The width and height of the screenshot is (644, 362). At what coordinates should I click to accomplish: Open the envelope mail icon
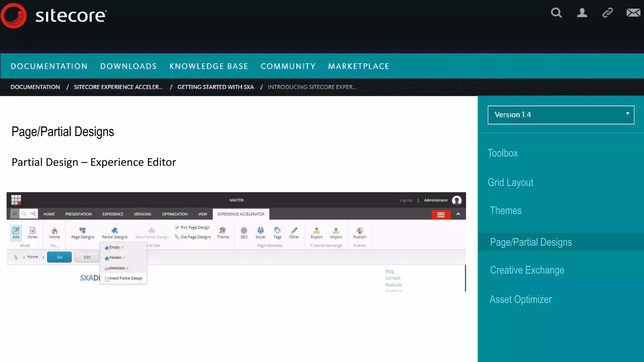pyautogui.click(x=633, y=13)
